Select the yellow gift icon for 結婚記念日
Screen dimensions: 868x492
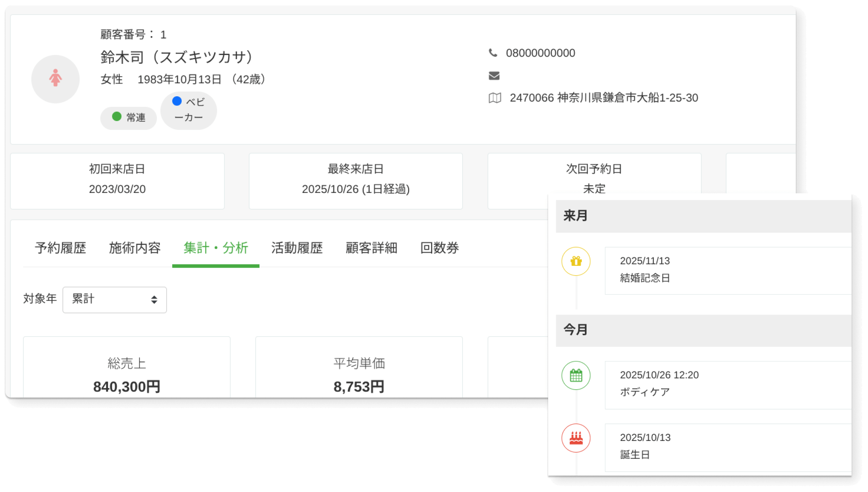click(576, 261)
